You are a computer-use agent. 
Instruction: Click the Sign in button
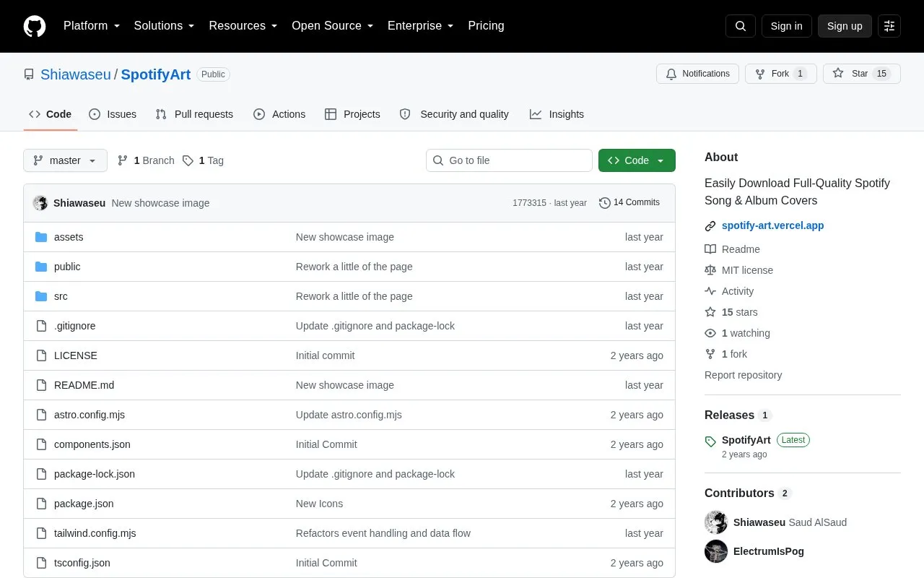coord(786,26)
